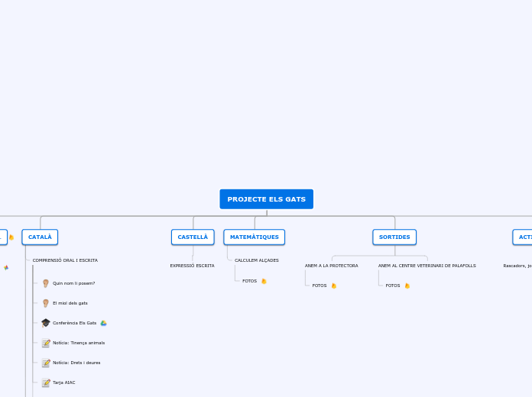Open the Google Drive attachment on Conferència Els Gats
The height and width of the screenshot is (397, 532).
pos(103,323)
